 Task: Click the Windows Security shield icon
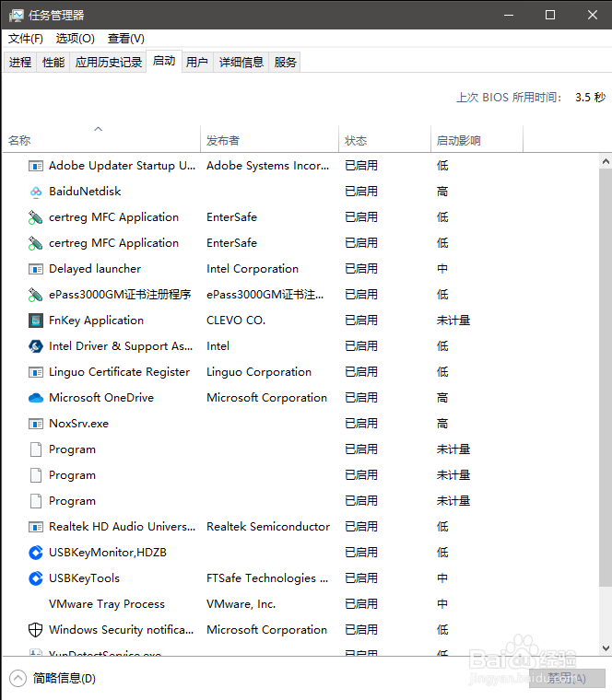[x=36, y=630]
